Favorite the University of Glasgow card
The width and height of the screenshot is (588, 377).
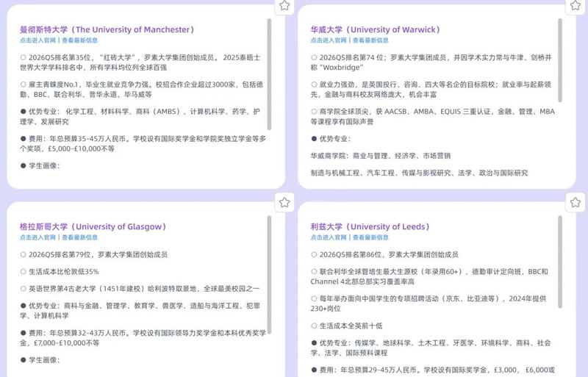coord(284,202)
